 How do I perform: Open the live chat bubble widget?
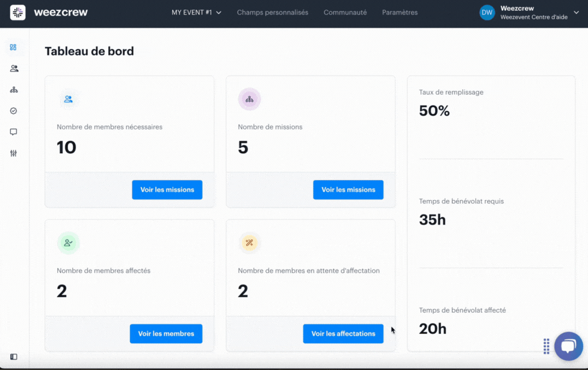[569, 346]
